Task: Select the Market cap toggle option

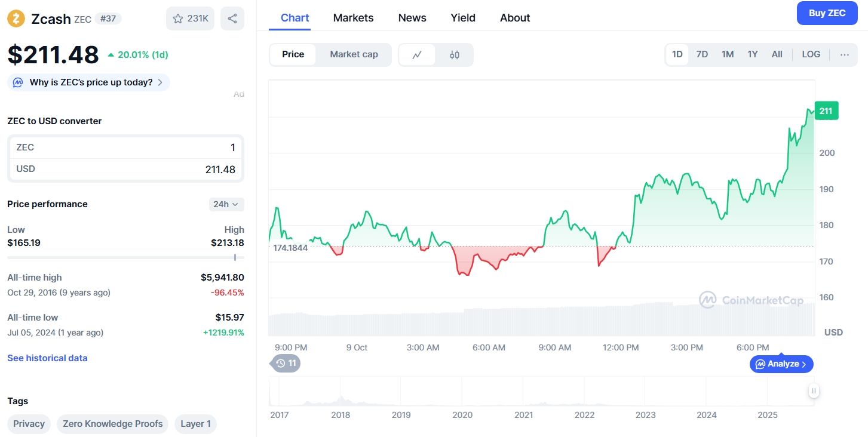Action: click(x=354, y=54)
